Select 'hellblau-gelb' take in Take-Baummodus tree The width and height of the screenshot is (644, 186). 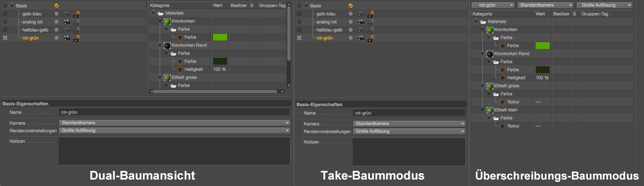pyautogui.click(x=329, y=30)
